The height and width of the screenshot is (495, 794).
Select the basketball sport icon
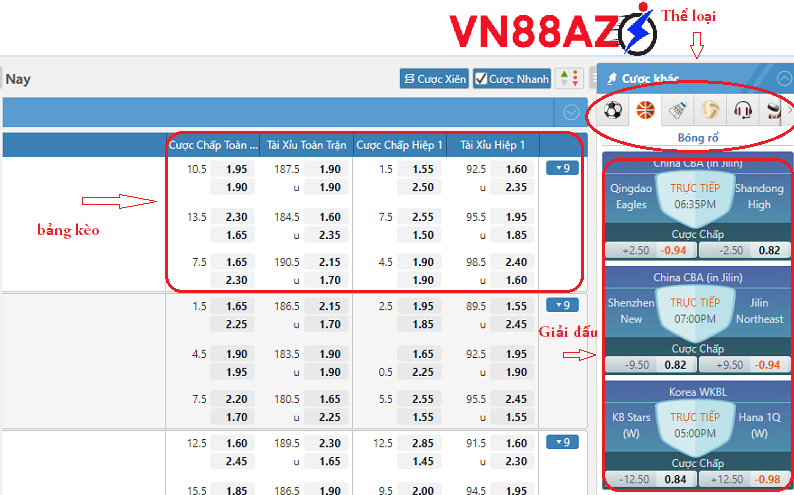point(645,110)
